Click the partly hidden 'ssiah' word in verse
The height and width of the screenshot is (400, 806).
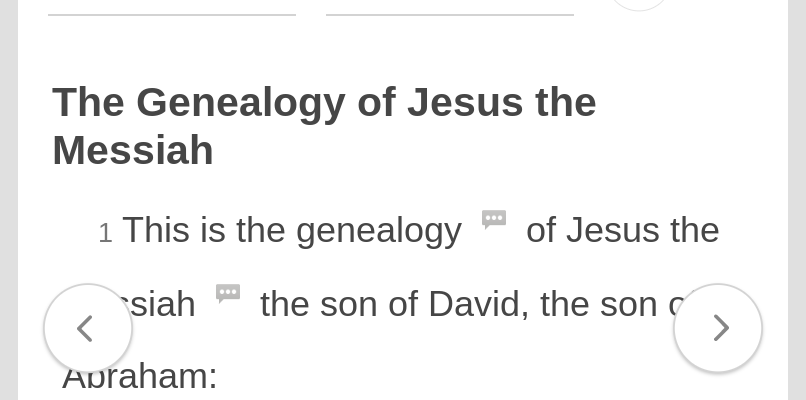[165, 304]
